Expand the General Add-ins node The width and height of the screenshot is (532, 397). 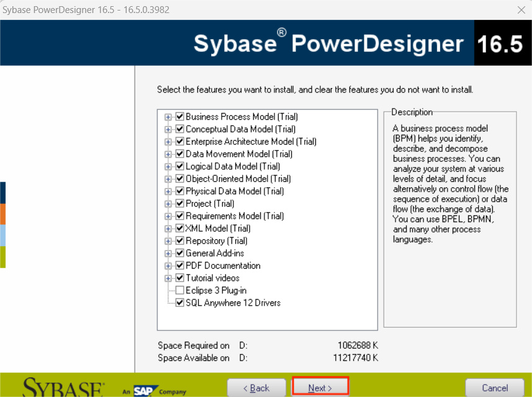(168, 253)
